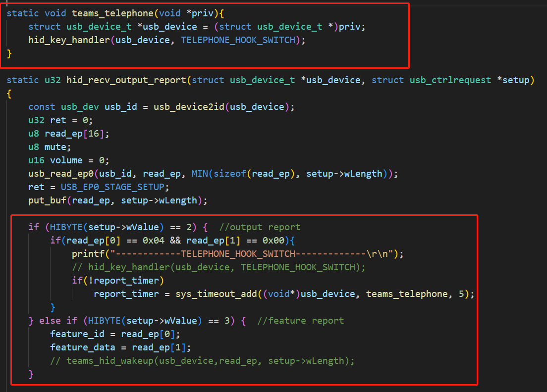The image size is (547, 392).
Task: Click the feature_id variable name
Action: [x=77, y=334]
